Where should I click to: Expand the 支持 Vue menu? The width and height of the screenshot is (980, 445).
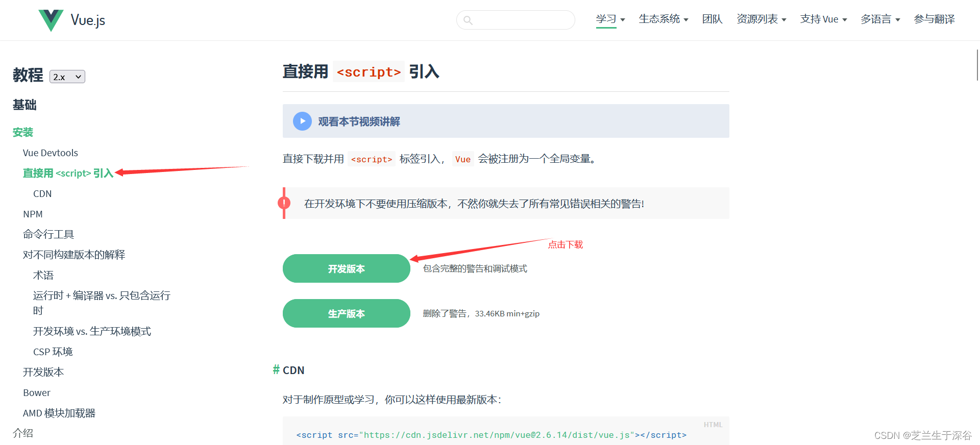(824, 19)
